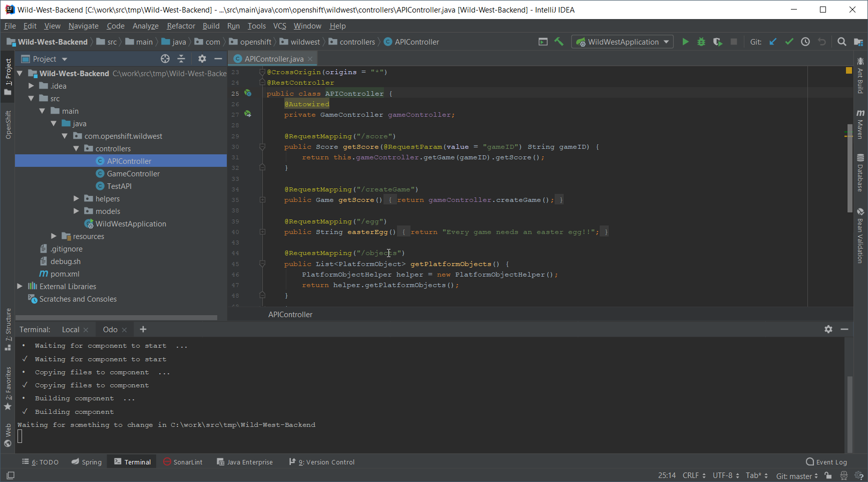Collapse all nodes in Project panel

[181, 59]
